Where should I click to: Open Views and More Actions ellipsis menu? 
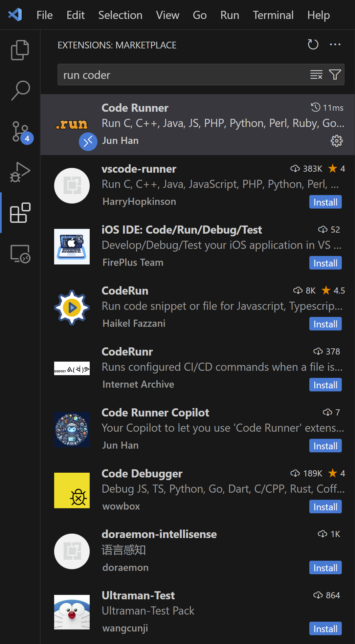click(335, 45)
